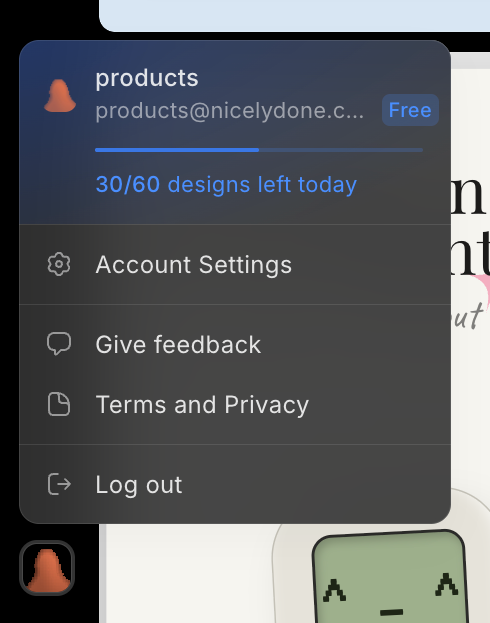Click the document icon for Terms

(59, 404)
